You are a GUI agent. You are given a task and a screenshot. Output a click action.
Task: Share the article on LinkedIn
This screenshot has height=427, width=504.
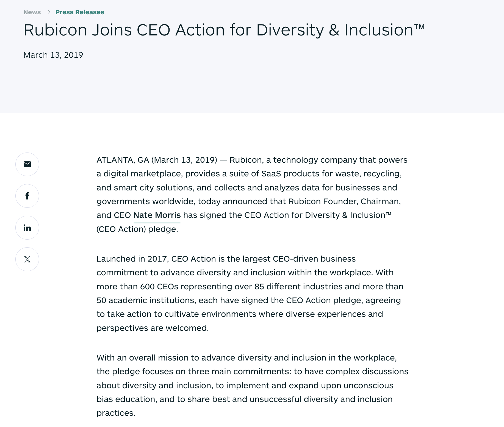(27, 228)
